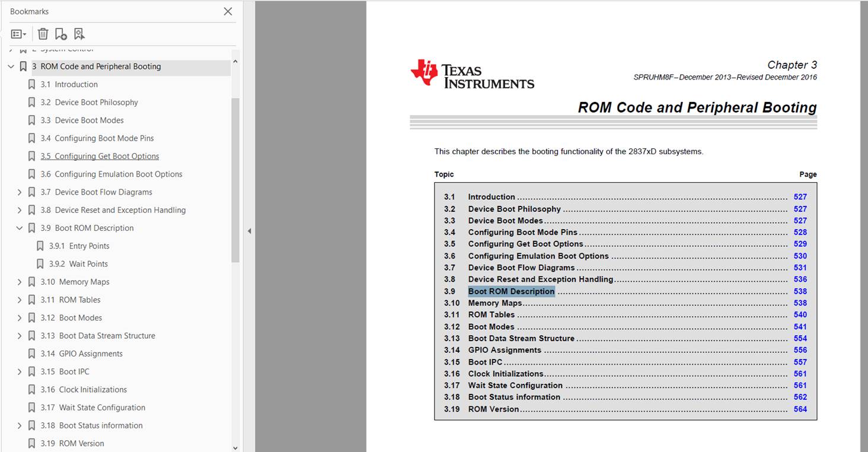Click the new bookmark icon

click(60, 34)
